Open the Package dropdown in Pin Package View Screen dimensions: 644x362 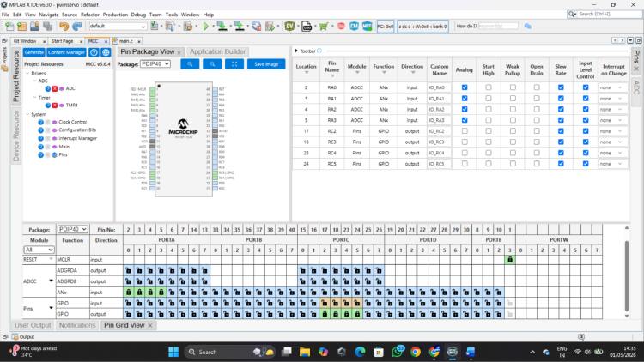coord(155,64)
